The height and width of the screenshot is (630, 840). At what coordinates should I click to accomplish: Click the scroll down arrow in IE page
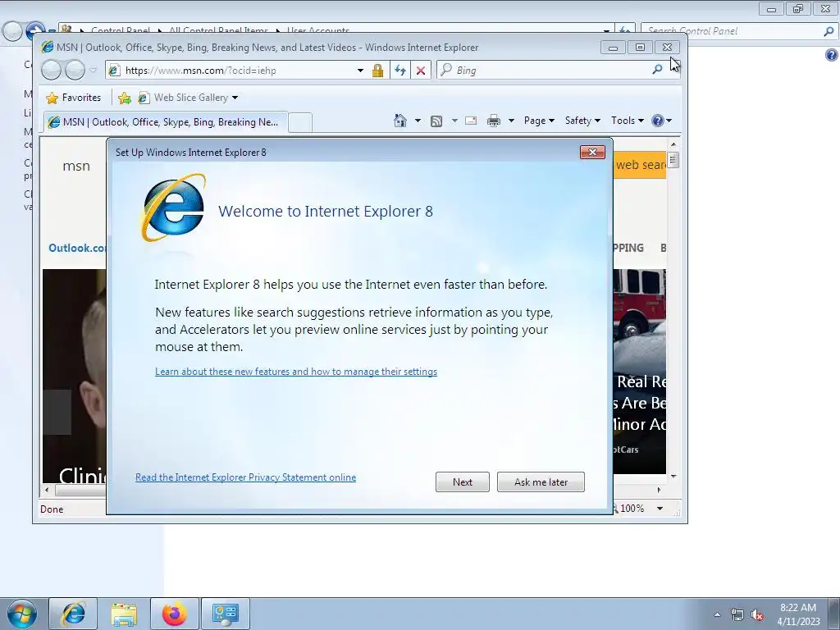[x=673, y=477]
